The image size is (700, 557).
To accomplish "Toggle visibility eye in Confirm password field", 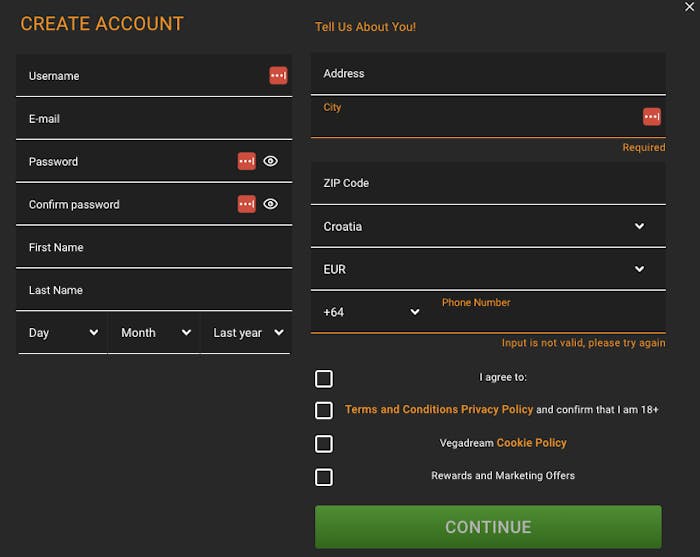I will 270,204.
